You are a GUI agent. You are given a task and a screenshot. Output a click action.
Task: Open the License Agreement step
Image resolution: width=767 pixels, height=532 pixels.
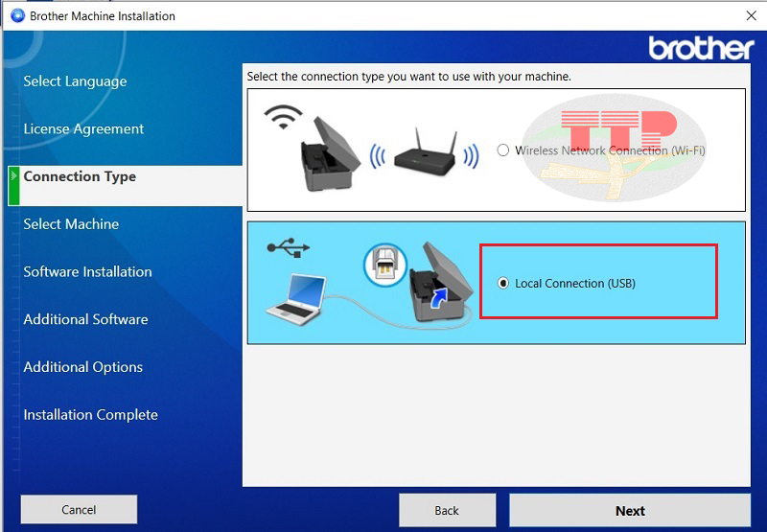tap(83, 128)
